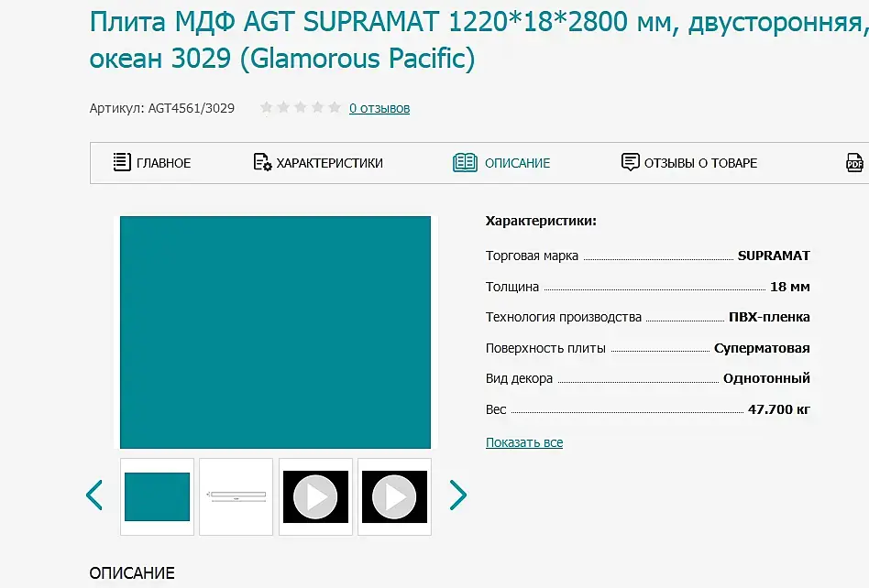Click the Однотонный decor value

pos(766,378)
